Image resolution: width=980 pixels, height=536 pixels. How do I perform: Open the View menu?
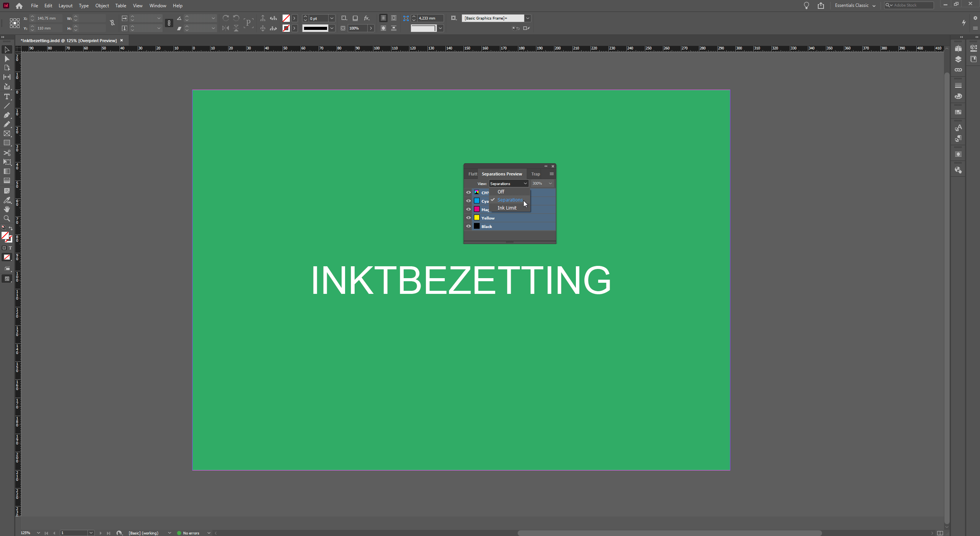point(137,5)
